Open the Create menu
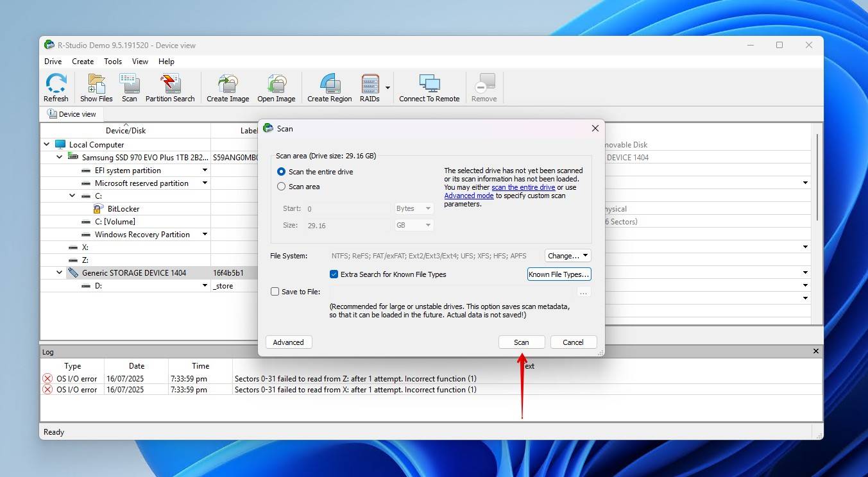This screenshot has height=477, width=868. click(x=83, y=62)
